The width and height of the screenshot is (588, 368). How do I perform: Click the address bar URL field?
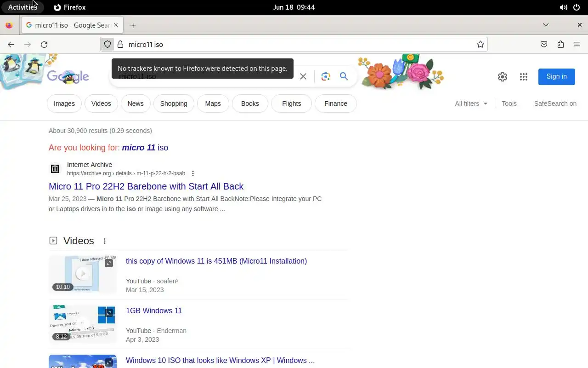pos(294,44)
